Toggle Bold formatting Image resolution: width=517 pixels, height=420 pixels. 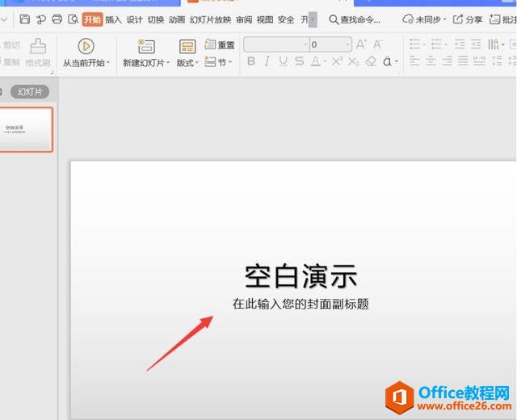(251, 61)
